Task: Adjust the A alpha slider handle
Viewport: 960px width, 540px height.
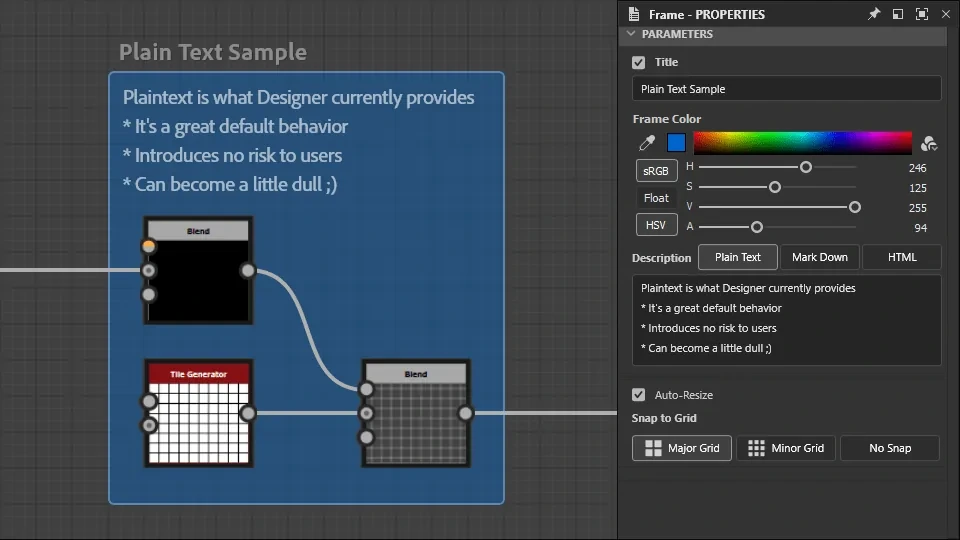Action: (x=757, y=227)
